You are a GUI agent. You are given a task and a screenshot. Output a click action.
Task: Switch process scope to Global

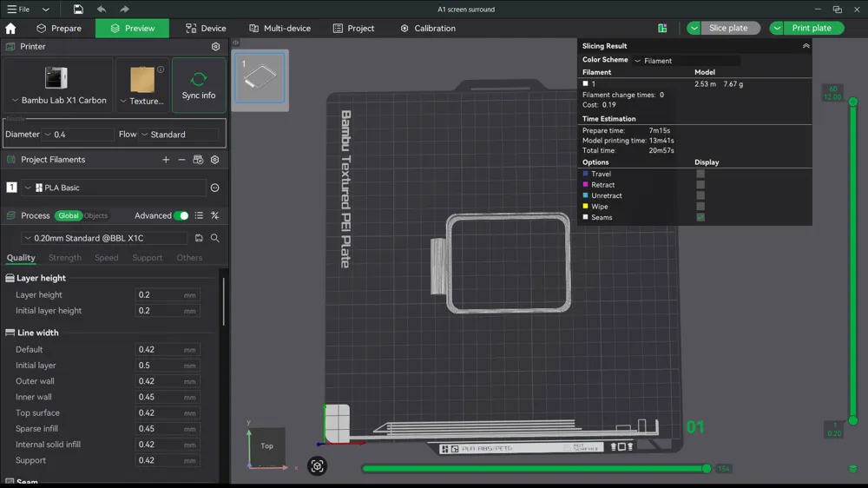pos(69,215)
